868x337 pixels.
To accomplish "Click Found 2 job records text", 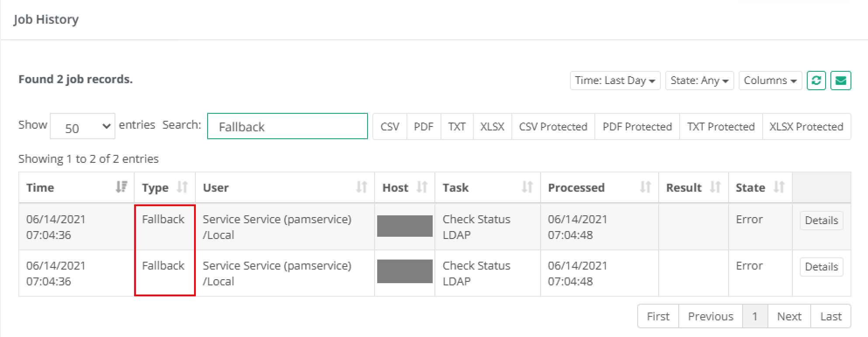I will click(76, 79).
